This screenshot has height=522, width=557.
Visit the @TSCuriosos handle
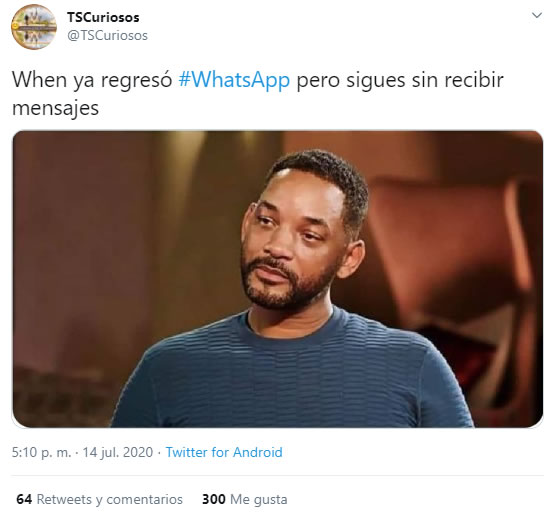(x=107, y=36)
